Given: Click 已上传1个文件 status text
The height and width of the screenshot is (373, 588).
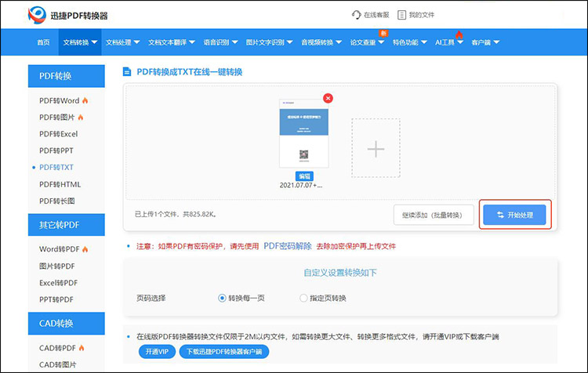Looking at the screenshot, I should 176,215.
